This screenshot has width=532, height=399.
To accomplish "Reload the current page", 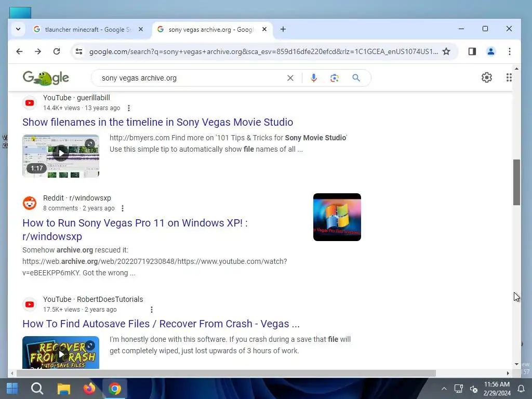I will click(57, 51).
